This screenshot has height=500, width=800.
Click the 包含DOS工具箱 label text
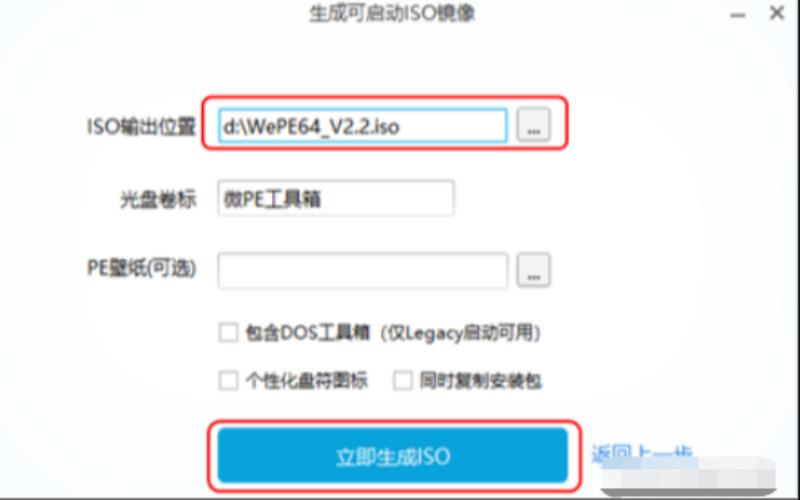tap(307, 333)
